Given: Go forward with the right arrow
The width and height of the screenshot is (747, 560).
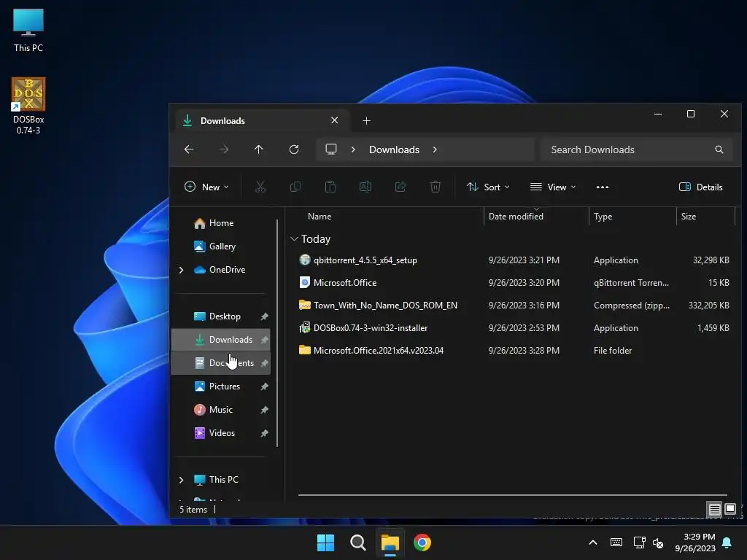Looking at the screenshot, I should [223, 149].
